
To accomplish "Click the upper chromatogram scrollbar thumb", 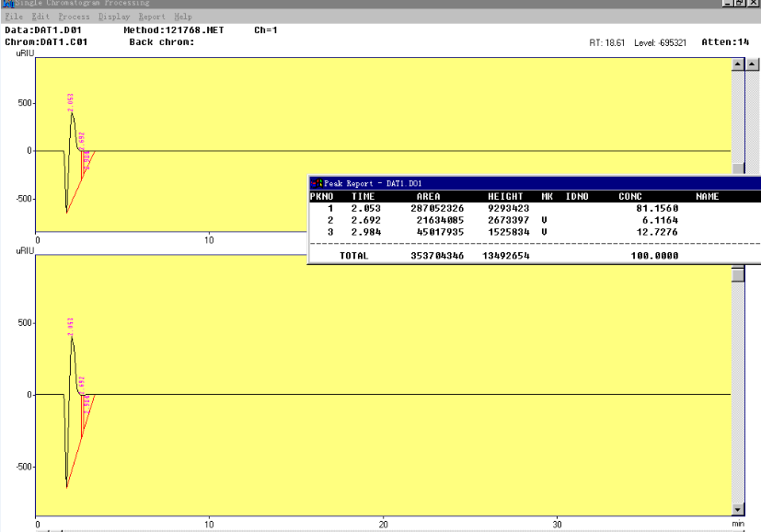I will 738,168.
